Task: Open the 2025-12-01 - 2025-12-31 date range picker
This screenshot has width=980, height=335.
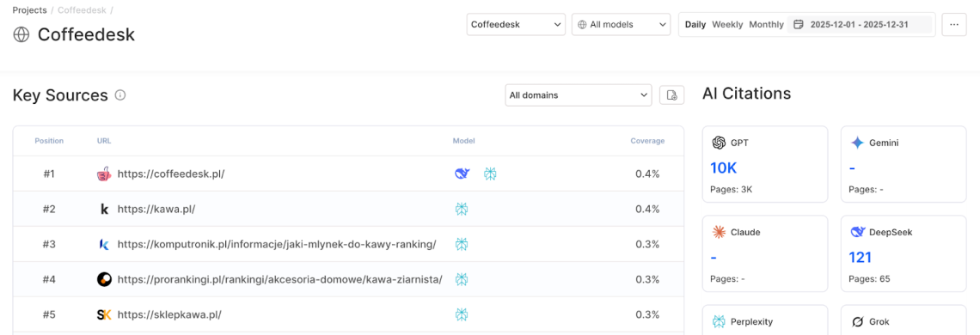Action: pos(860,24)
